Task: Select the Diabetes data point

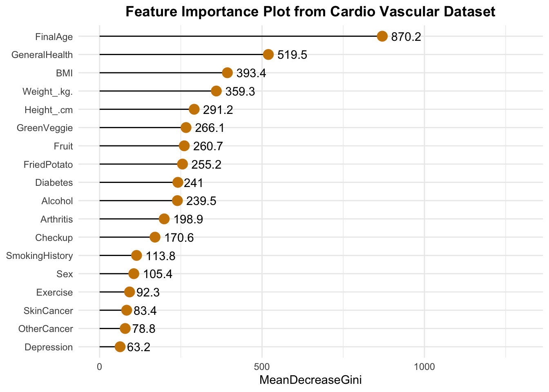Action: click(x=178, y=182)
